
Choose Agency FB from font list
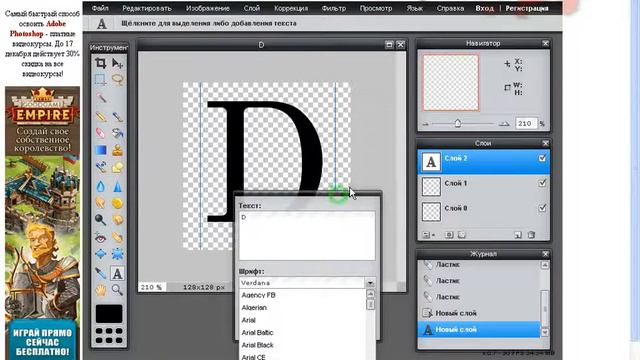click(x=259, y=295)
